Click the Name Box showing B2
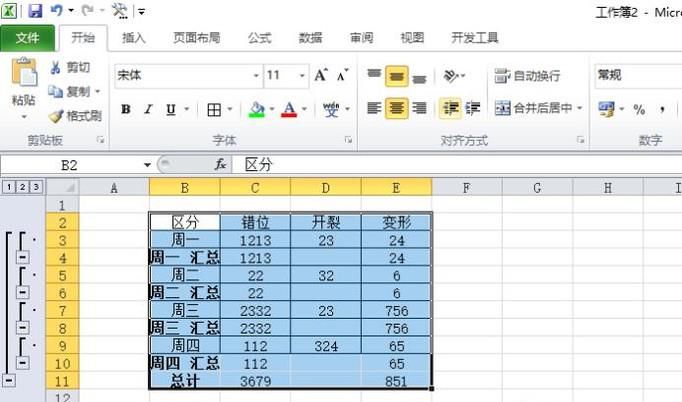Viewport: 682px width, 402px height. pos(70,165)
